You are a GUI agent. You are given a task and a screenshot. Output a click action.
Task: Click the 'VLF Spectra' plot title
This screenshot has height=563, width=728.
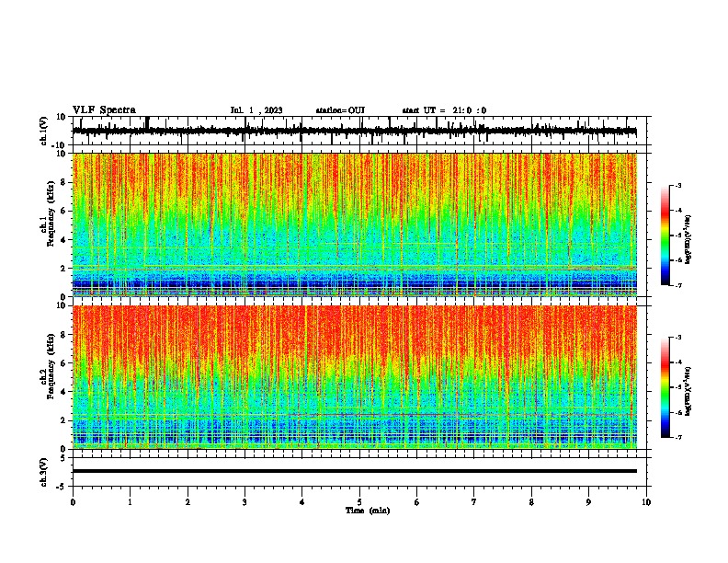tap(104, 110)
